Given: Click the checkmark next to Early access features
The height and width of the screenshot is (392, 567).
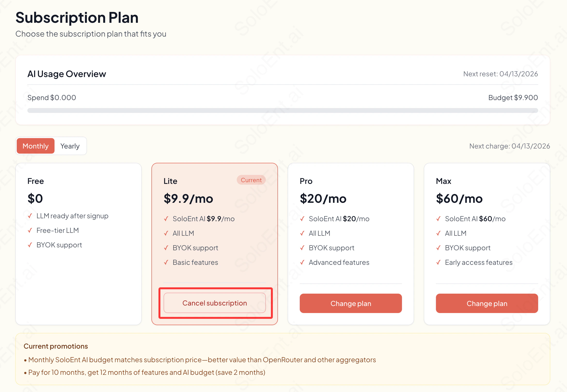Looking at the screenshot, I should pyautogui.click(x=439, y=263).
